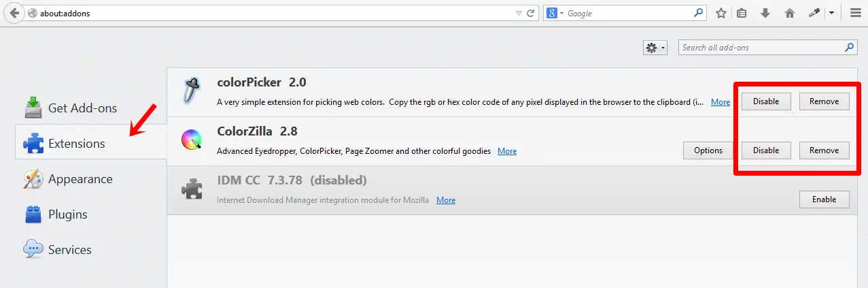868x288 pixels.
Task: Click the IDM CC puzzle piece icon
Action: 192,189
